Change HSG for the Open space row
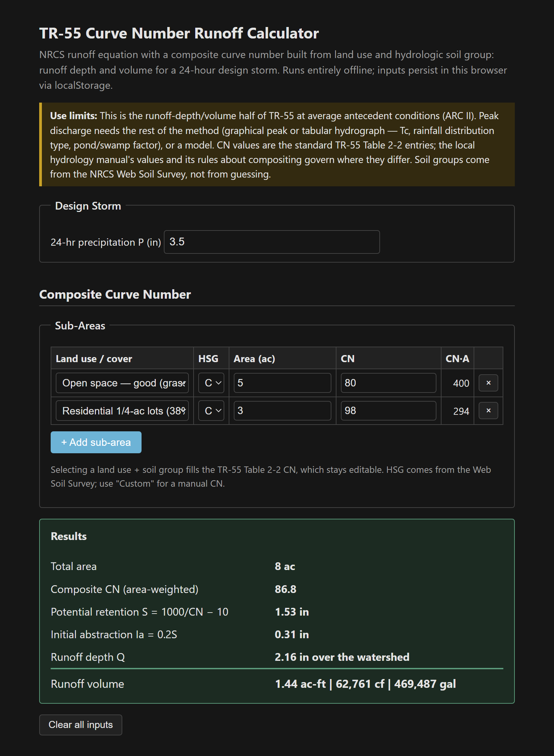Screen dimensions: 554x756 211,383
